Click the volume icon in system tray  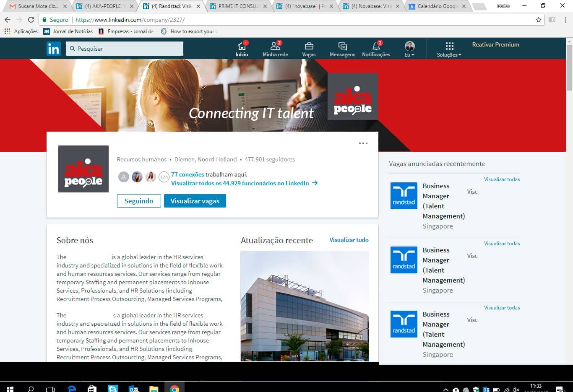pyautogui.click(x=516, y=389)
